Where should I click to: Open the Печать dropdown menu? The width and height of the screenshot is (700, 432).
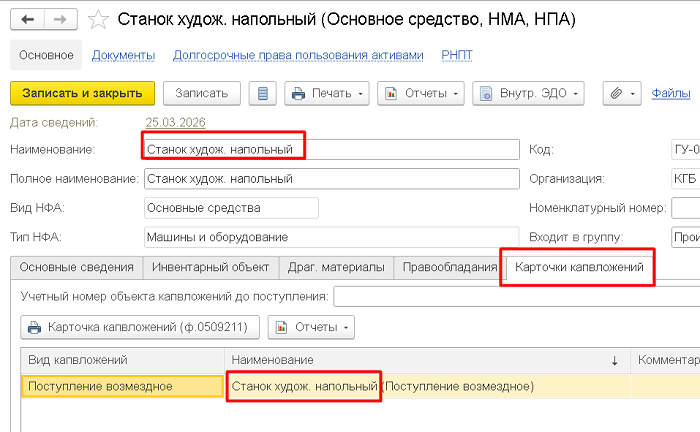328,93
